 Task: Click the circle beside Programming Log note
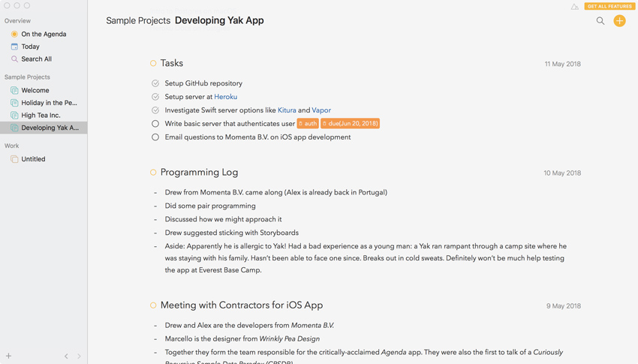(x=153, y=173)
